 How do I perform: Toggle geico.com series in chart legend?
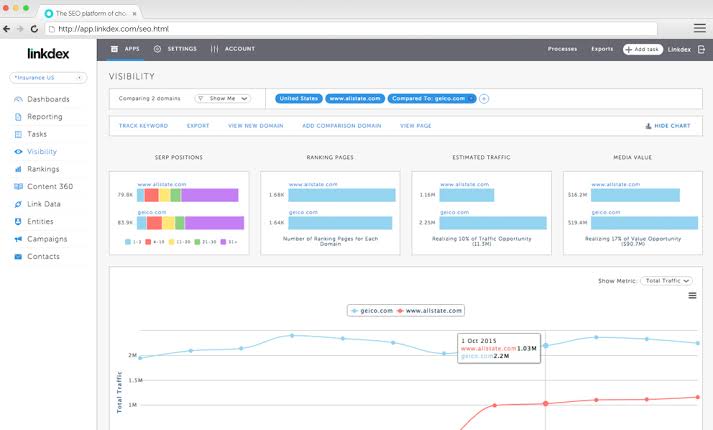[x=372, y=310]
